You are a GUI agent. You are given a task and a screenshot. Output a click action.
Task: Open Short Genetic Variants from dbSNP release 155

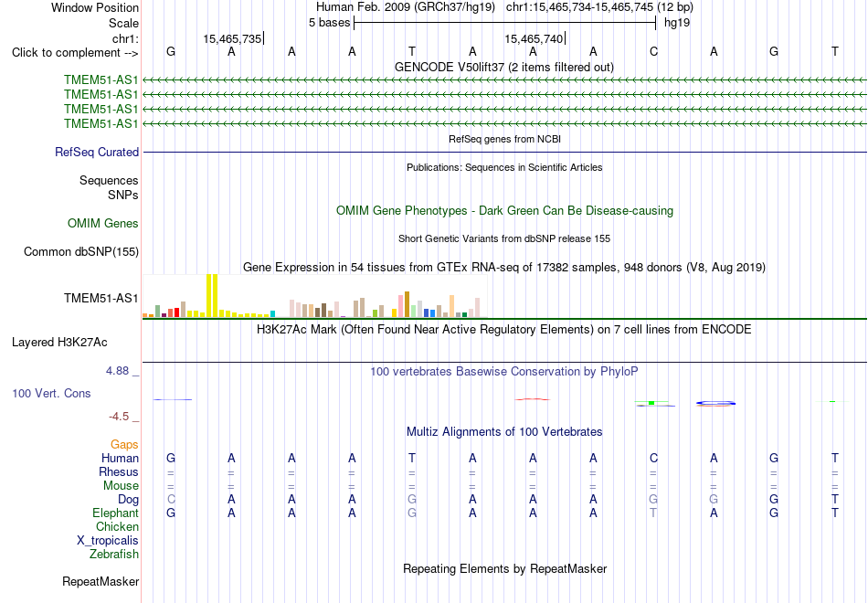coord(504,238)
